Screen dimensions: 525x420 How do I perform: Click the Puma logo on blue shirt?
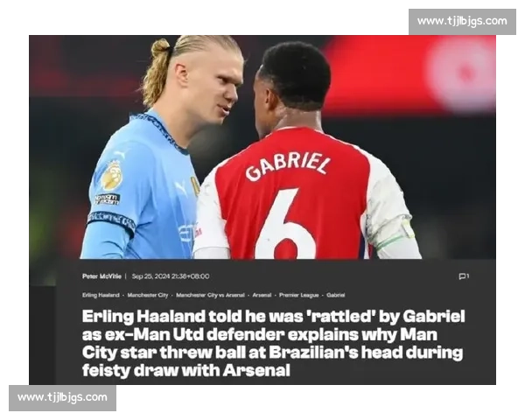[181, 189]
